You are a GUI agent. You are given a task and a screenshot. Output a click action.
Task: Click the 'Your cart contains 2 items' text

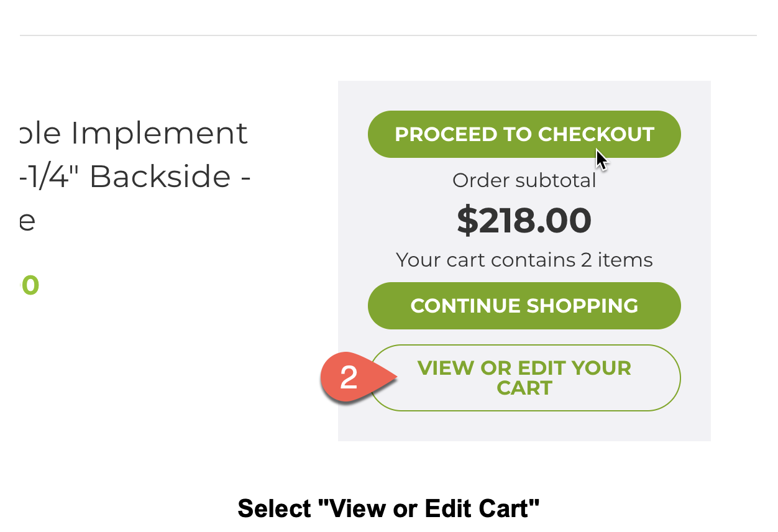[524, 260]
